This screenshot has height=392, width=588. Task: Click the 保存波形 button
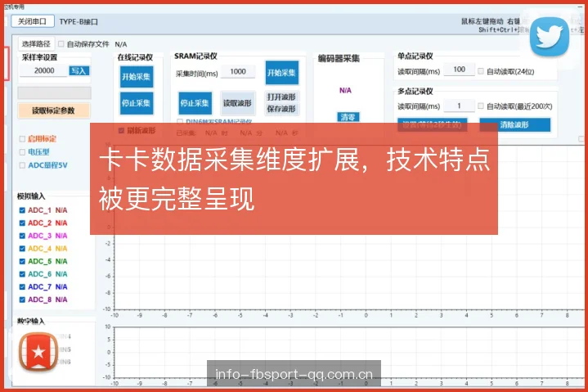(281, 109)
